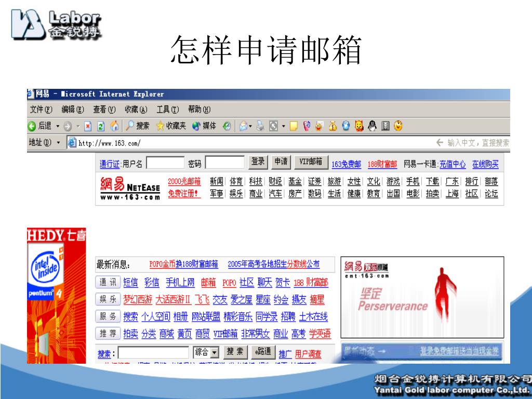532x399 pixels.
Task: Open the 188财富邮 link
Action: (382, 164)
